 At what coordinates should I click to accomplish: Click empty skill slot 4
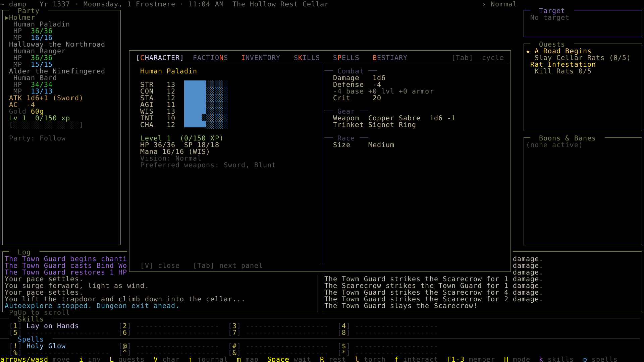pyautogui.click(x=388, y=326)
